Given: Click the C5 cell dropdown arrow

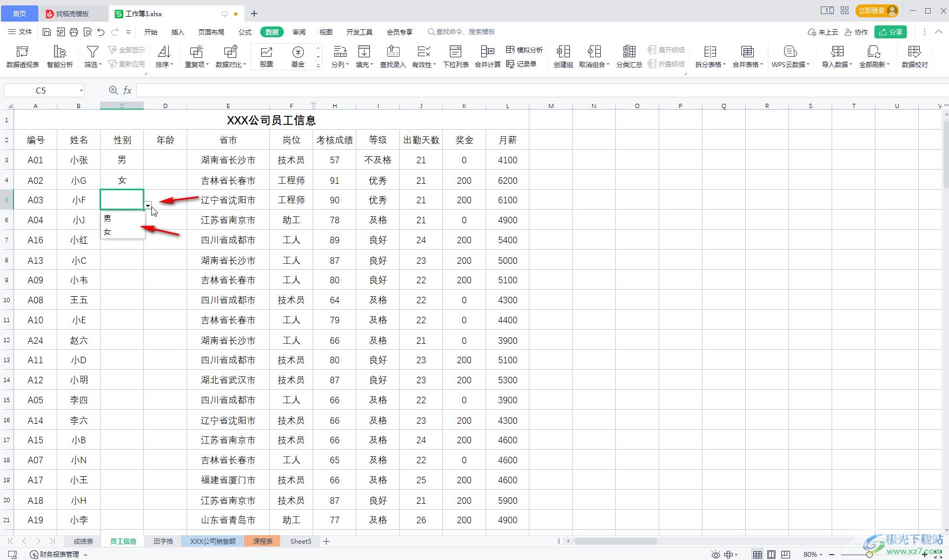Looking at the screenshot, I should (148, 205).
